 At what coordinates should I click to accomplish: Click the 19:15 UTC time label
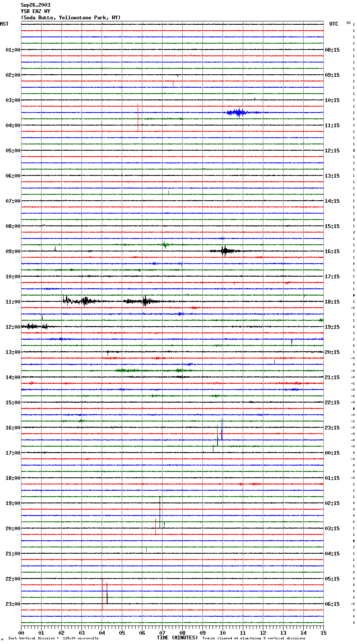click(x=332, y=327)
